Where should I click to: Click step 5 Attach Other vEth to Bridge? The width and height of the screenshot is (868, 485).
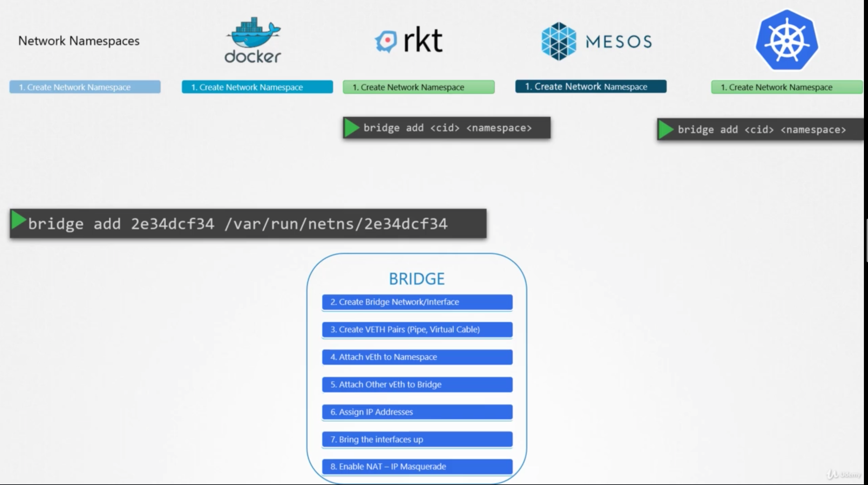417,385
